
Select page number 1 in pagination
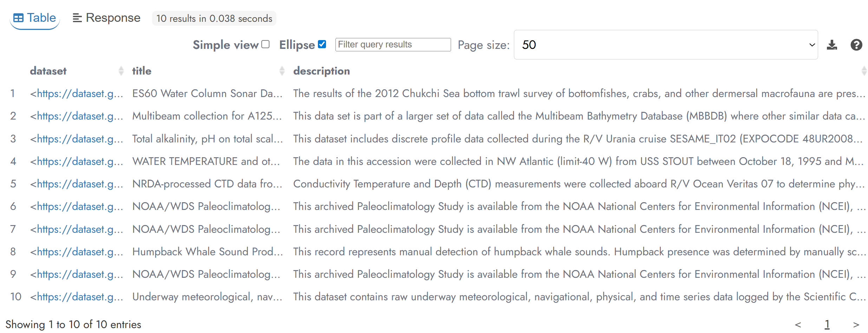coord(827,324)
